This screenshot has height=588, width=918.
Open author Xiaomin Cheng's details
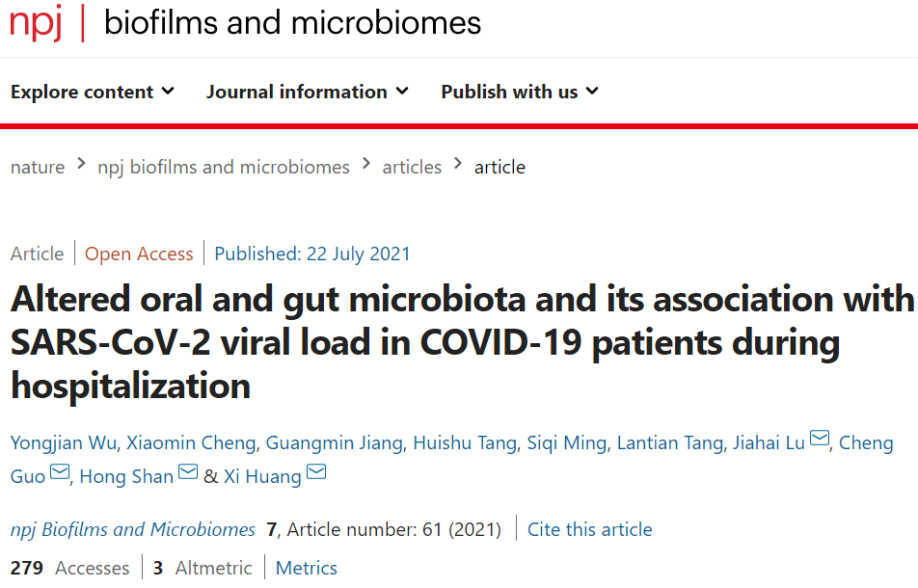pyautogui.click(x=191, y=442)
